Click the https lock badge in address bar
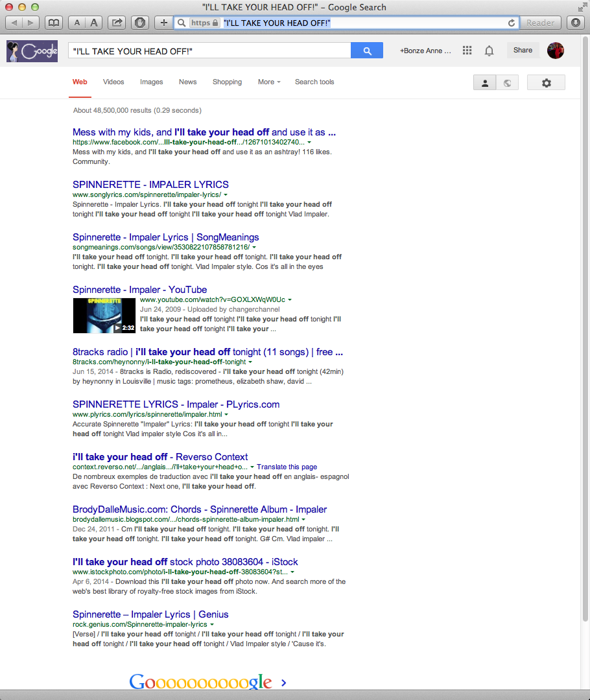590x700 pixels. point(205,23)
